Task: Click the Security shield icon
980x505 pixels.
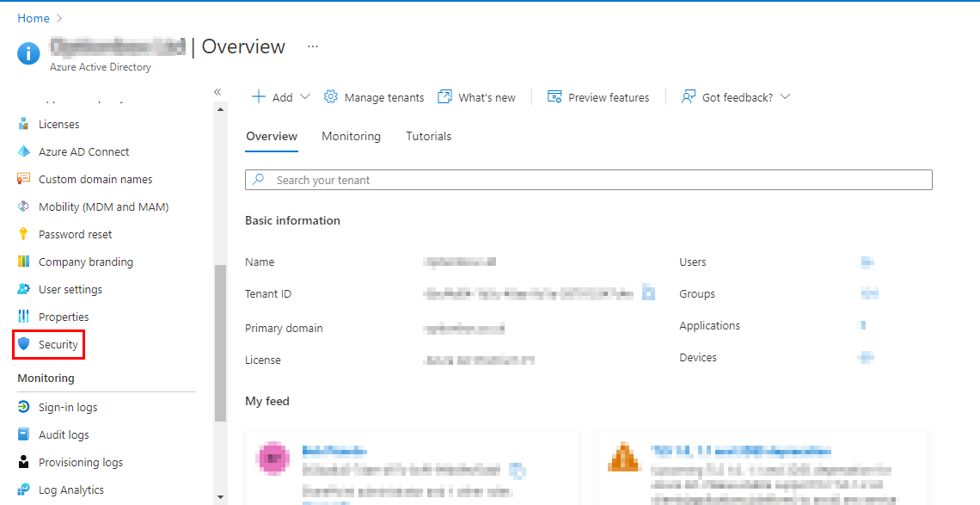Action: (x=24, y=344)
